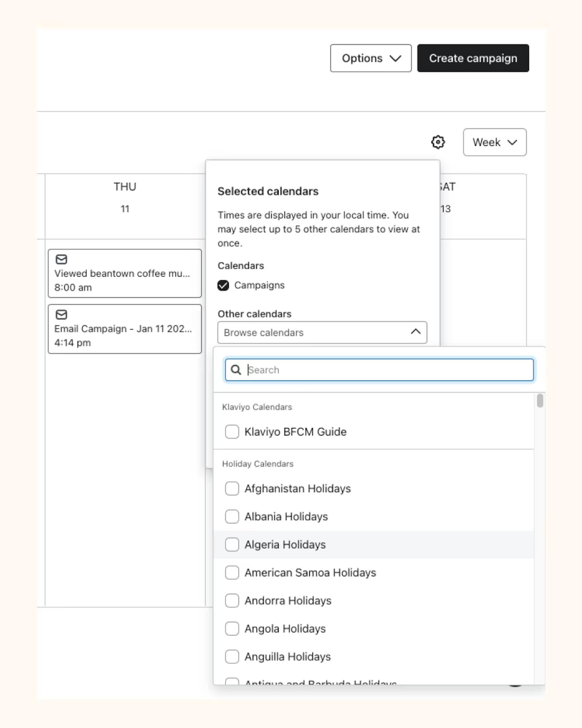This screenshot has height=728, width=582.
Task: Collapse the Browse calendars chevron
Action: 415,332
